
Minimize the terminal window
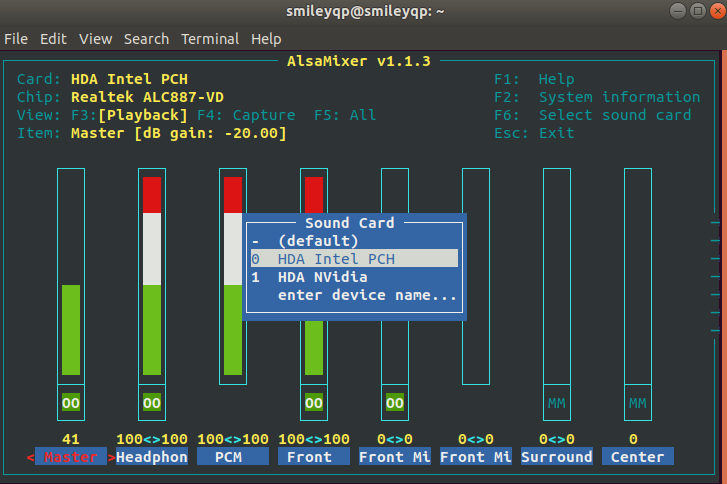(678, 11)
